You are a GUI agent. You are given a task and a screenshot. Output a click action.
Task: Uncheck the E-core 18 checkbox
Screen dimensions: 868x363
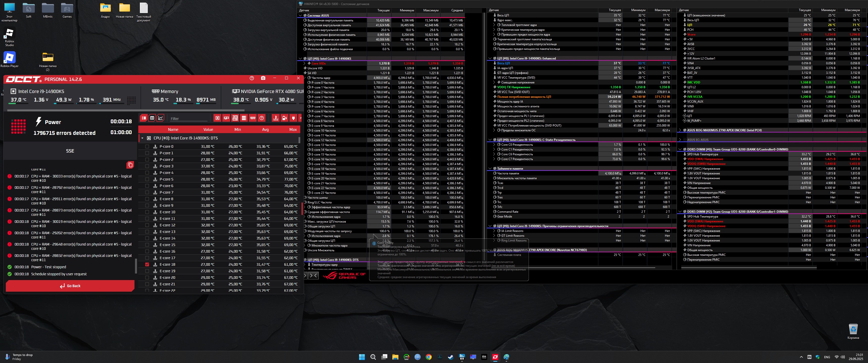click(147, 264)
